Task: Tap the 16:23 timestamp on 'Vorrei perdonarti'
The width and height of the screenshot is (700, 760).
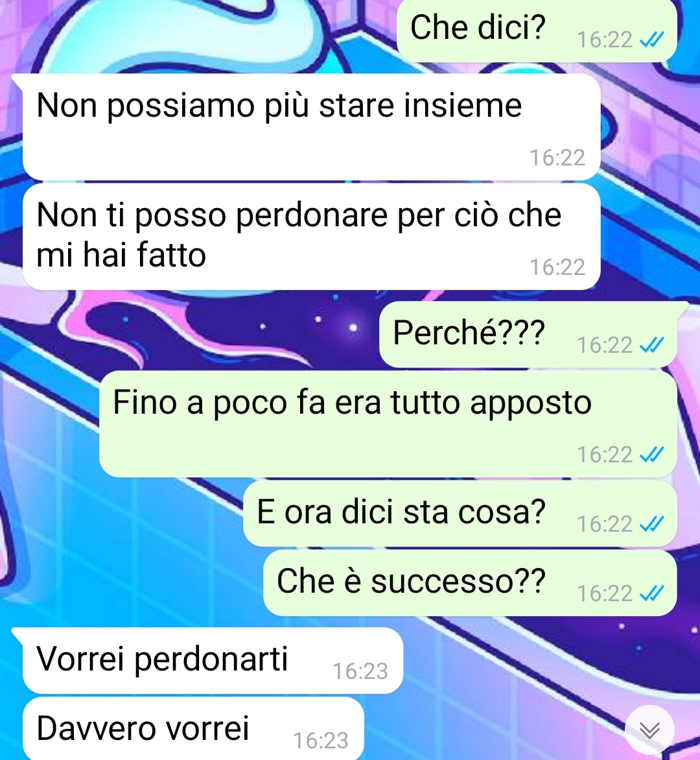Action: pyautogui.click(x=360, y=671)
